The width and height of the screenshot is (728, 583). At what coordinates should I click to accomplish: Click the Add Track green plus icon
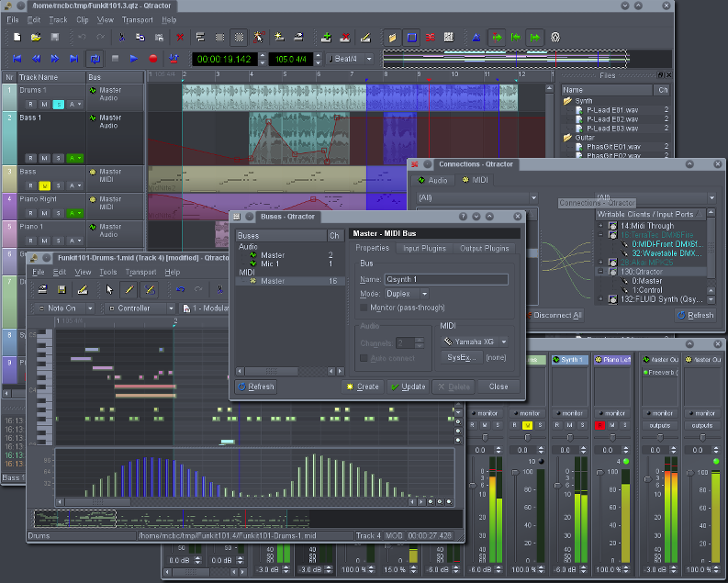[x=326, y=37]
